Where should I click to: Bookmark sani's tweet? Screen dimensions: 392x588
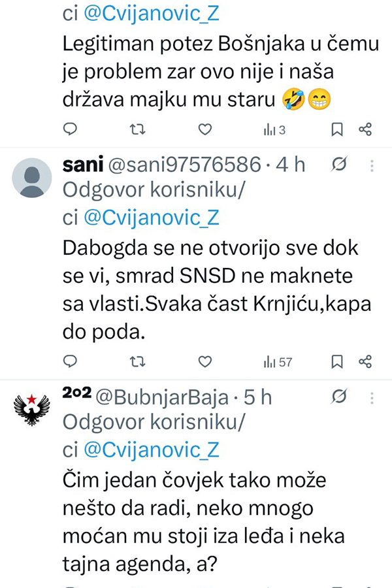[337, 361]
